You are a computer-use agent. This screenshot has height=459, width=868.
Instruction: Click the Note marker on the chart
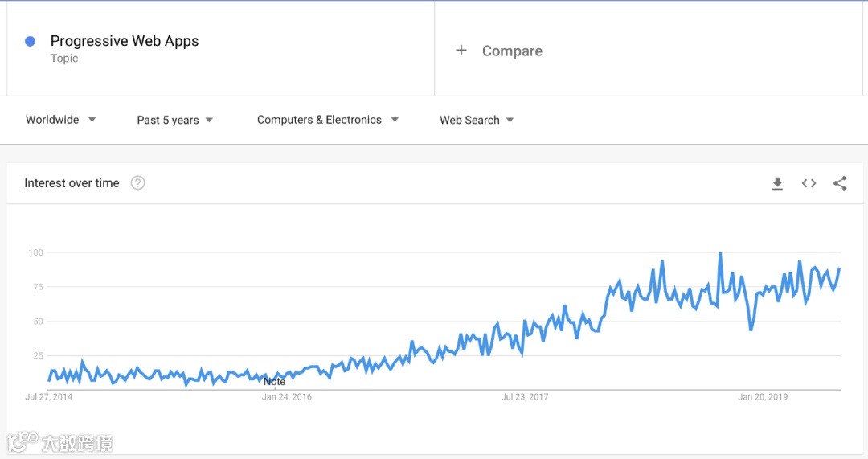coord(275,382)
